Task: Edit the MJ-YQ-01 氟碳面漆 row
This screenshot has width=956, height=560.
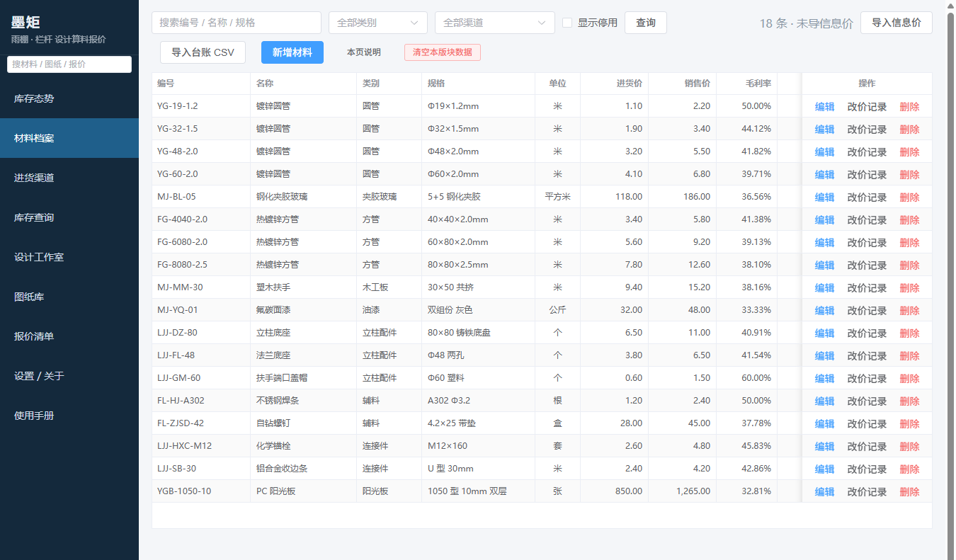Action: (824, 311)
